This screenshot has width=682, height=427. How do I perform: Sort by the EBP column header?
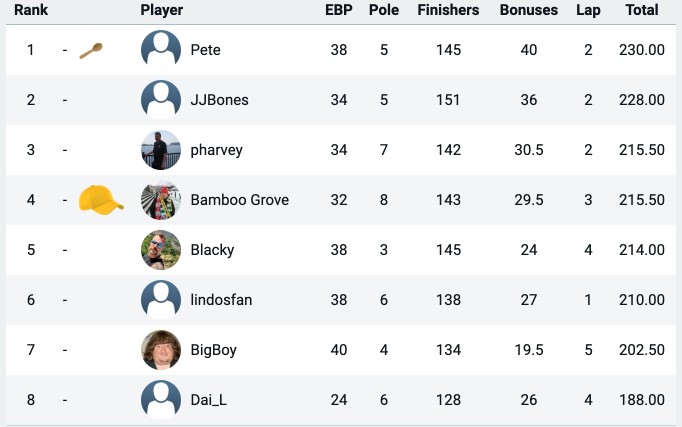(339, 10)
